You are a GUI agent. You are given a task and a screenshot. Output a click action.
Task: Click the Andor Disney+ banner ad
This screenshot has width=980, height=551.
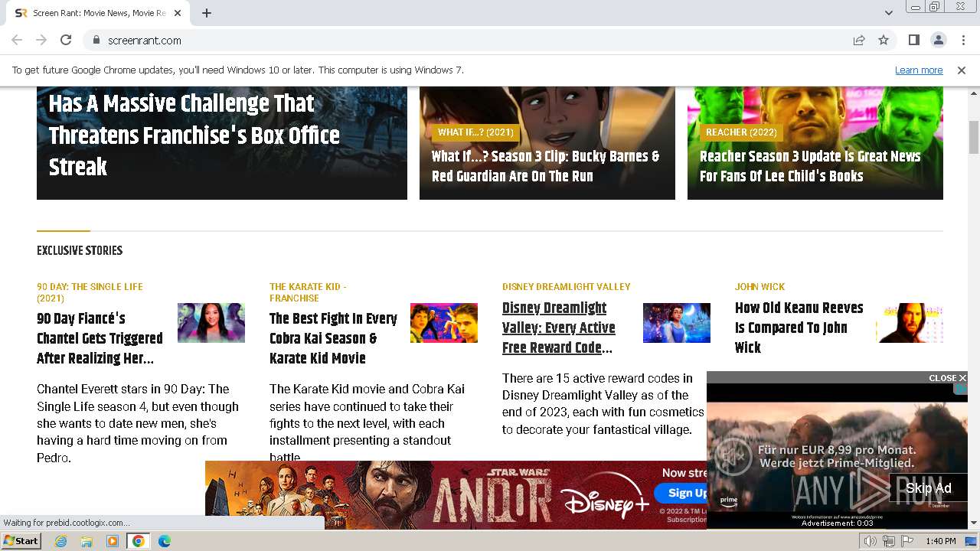[456, 495]
